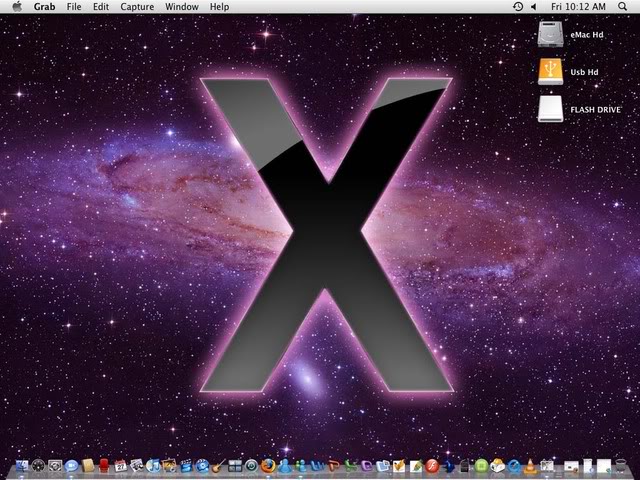Screen dimensions: 640x480
Task: Open Entourage purple E icon
Action: (x=367, y=466)
